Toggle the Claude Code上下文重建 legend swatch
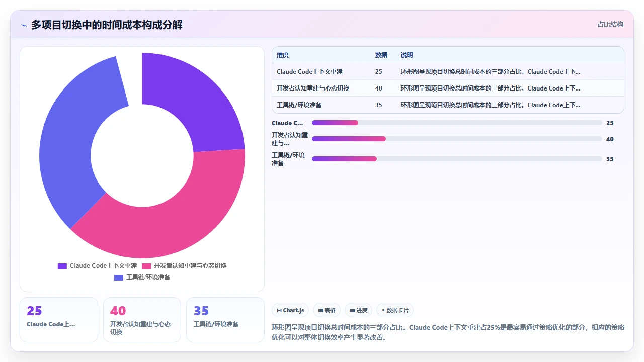This screenshot has width=644, height=362. (62, 266)
